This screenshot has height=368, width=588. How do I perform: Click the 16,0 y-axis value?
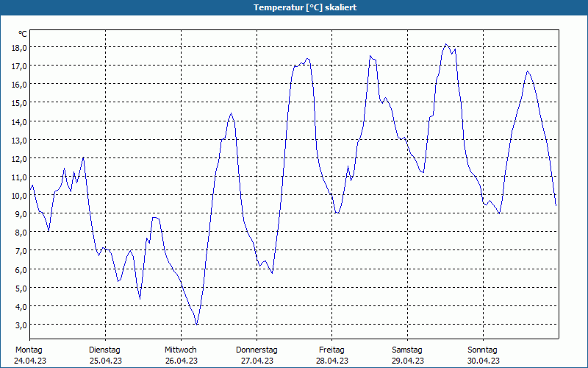(19, 85)
